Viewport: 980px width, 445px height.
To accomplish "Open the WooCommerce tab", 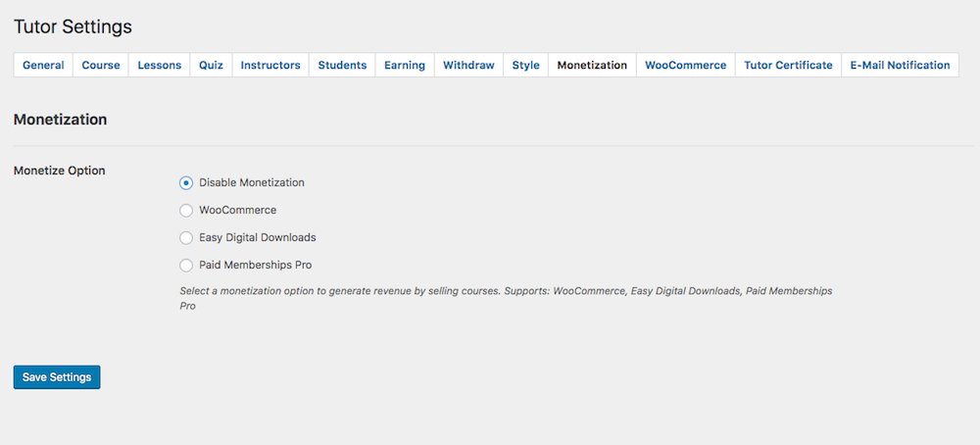I will (686, 65).
